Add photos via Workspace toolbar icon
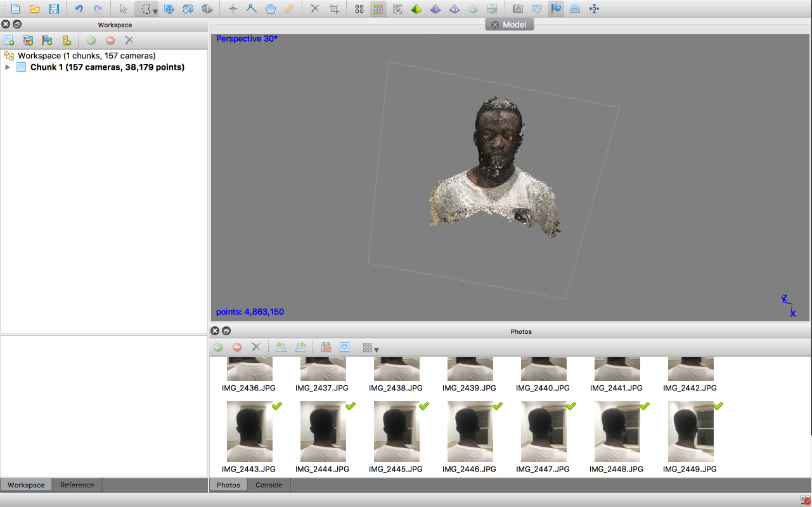The height and width of the screenshot is (507, 812). point(28,41)
